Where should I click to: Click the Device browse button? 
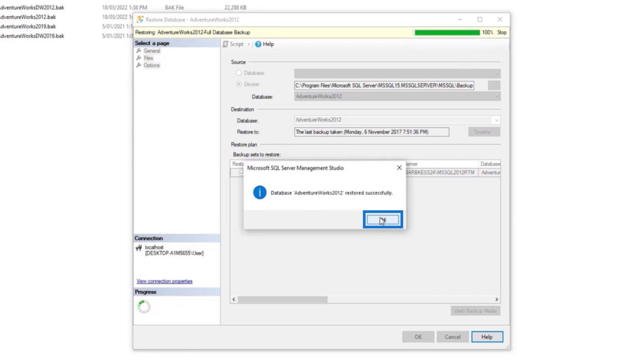click(494, 86)
